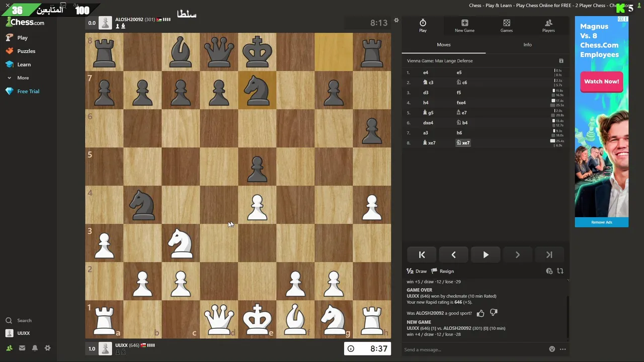Select the Info sub-tab
This screenshot has height=362, width=644.
527,45
